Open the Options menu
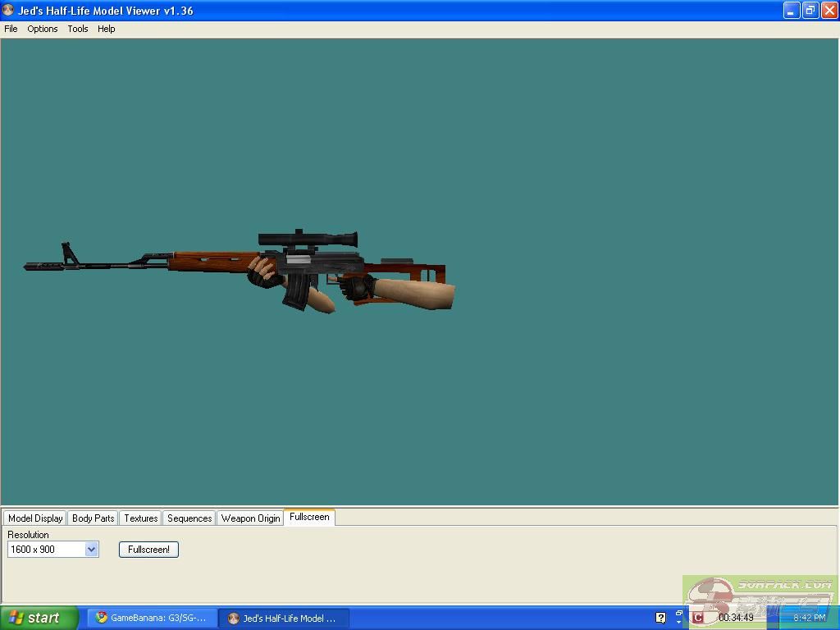The image size is (840, 630). [x=43, y=29]
